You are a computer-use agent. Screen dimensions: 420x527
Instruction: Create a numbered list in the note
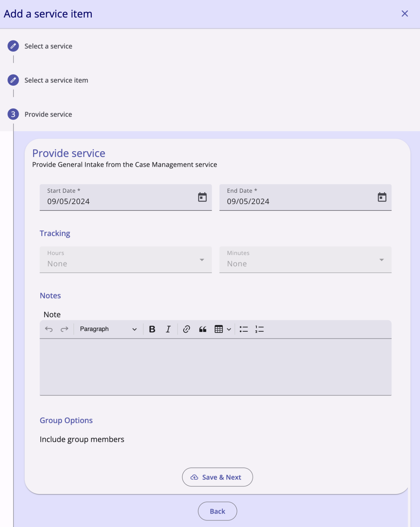point(259,329)
